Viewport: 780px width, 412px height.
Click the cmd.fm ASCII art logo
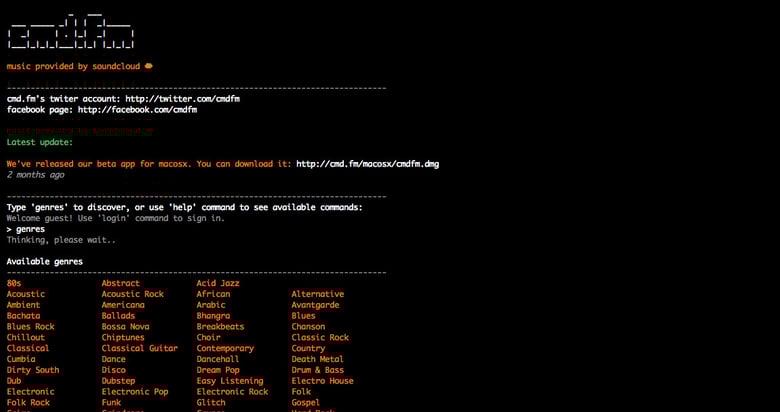click(71, 31)
